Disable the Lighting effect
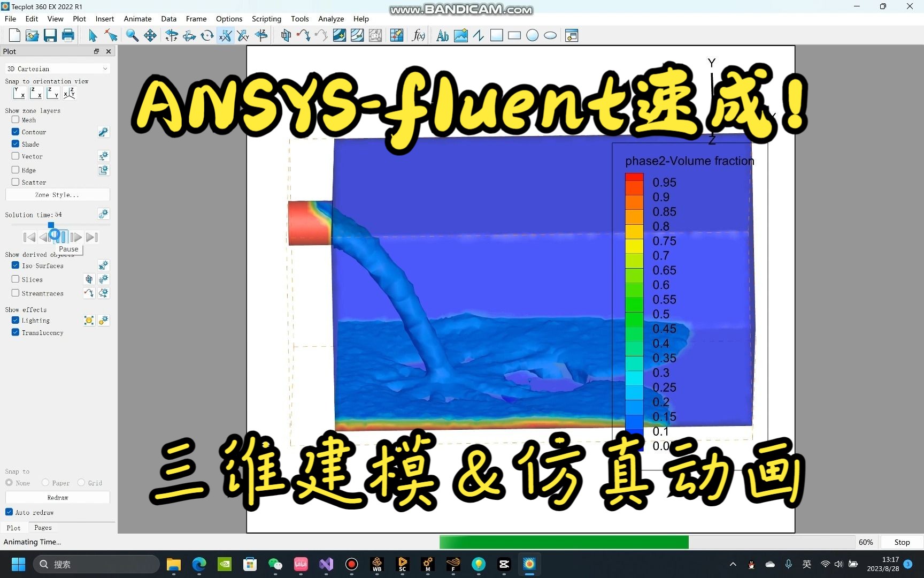The height and width of the screenshot is (578, 924). (x=15, y=320)
